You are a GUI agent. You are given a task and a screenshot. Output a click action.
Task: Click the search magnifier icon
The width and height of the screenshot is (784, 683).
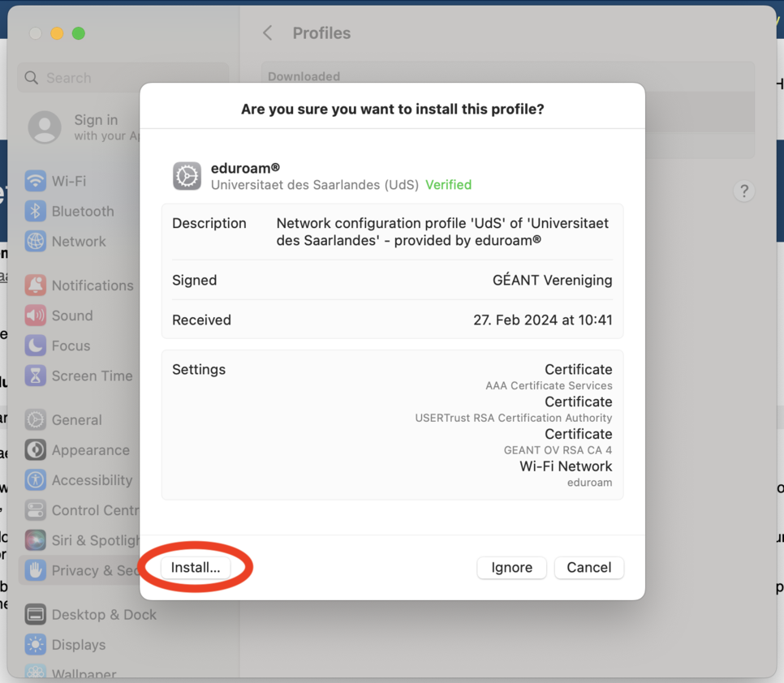coord(32,78)
